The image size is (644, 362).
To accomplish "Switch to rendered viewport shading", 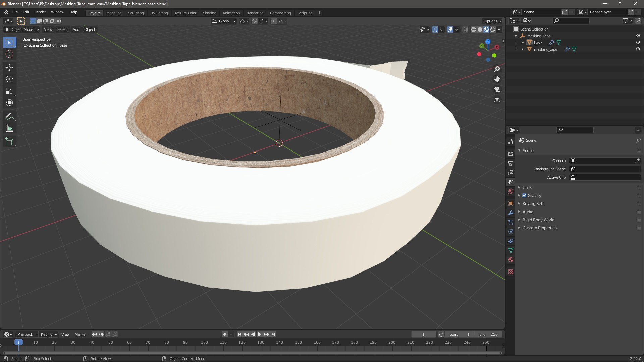I will (x=493, y=29).
